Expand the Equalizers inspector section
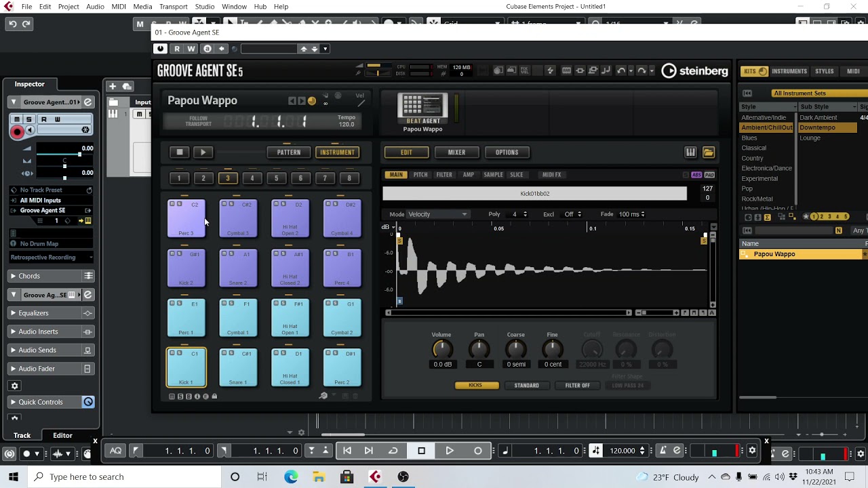This screenshot has width=868, height=488. pos(33,313)
